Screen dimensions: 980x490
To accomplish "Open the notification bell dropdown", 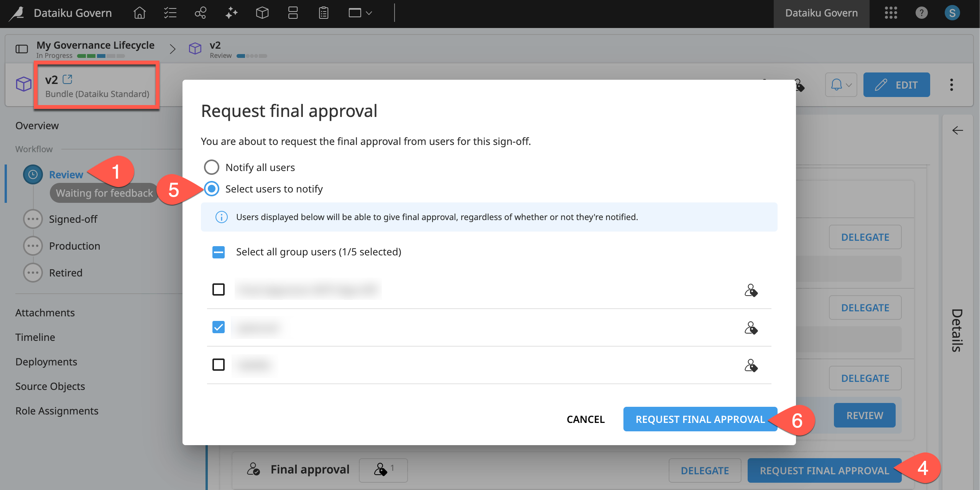I will (840, 85).
